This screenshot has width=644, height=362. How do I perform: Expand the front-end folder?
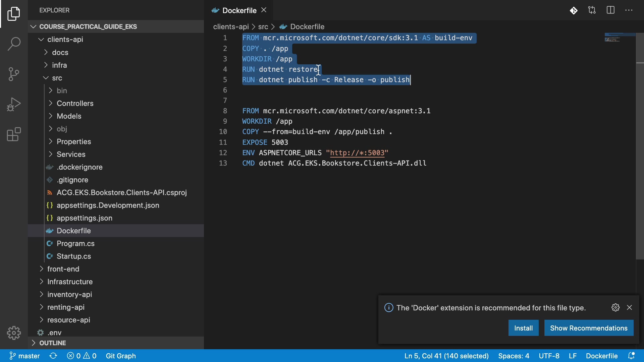(x=63, y=269)
